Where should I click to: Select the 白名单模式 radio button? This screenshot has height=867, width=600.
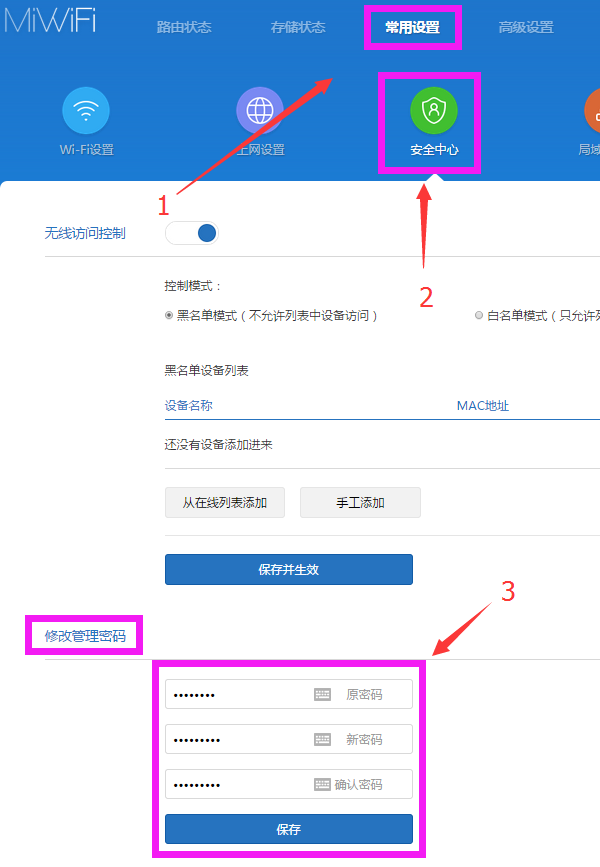tap(479, 315)
